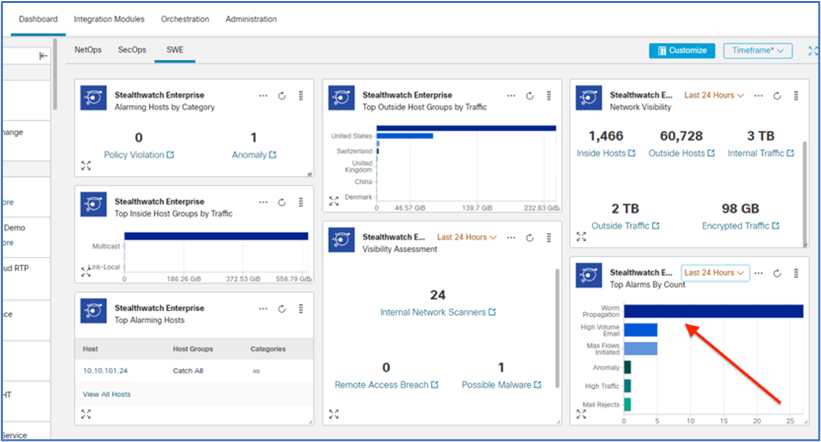Screen dimensions: 821x442
Task: Refresh the Top Alarms By Count widget
Action: pos(777,273)
